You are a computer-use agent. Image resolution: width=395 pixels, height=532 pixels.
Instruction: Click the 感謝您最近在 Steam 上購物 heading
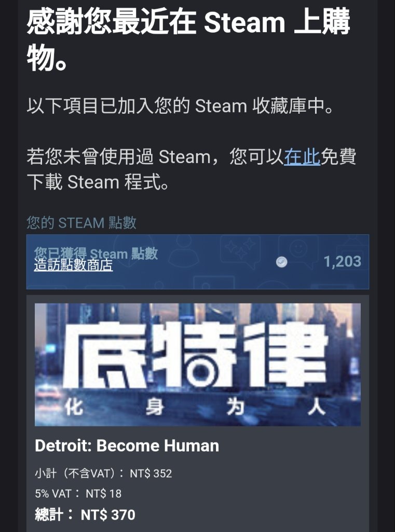[x=188, y=40]
